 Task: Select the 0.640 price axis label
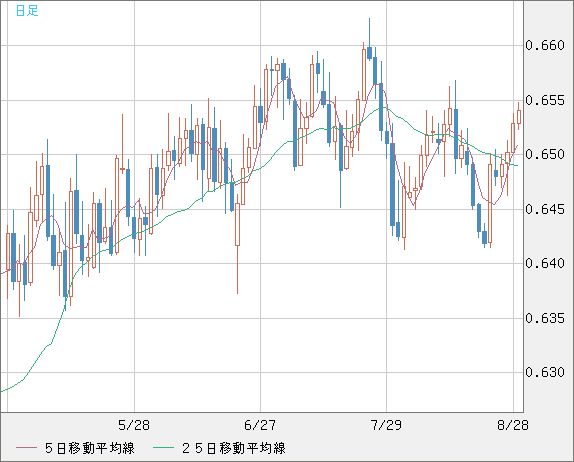545,263
